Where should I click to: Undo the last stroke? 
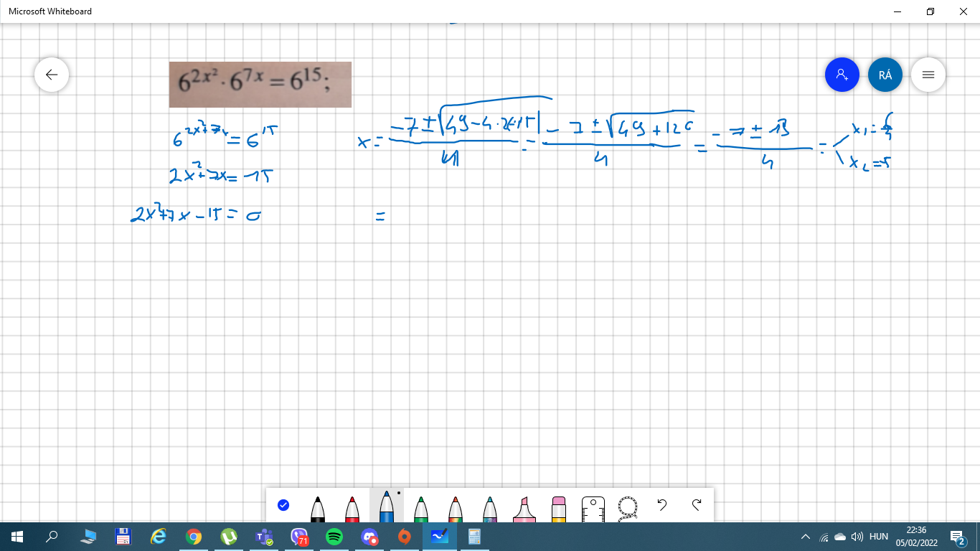click(662, 505)
